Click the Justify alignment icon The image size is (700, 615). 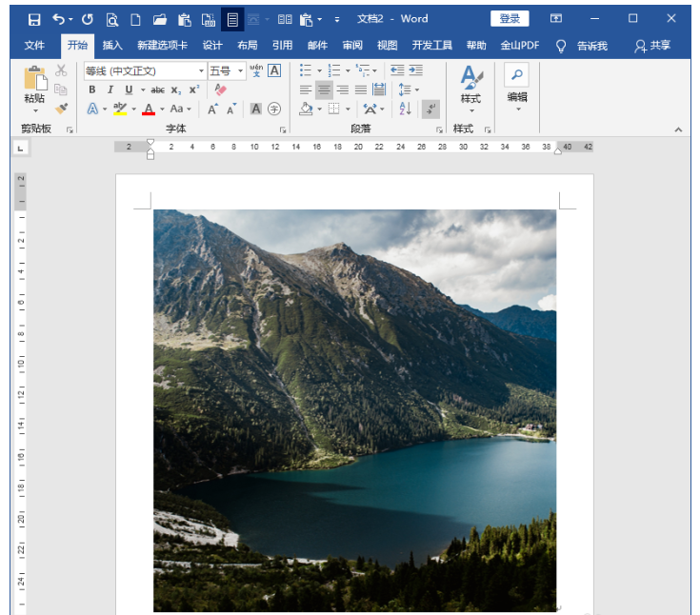361,89
